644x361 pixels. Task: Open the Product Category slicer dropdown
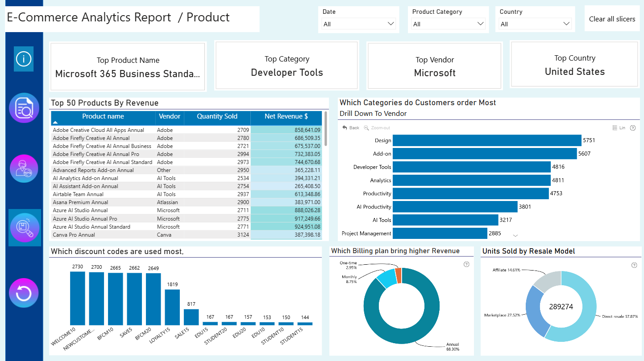(448, 24)
